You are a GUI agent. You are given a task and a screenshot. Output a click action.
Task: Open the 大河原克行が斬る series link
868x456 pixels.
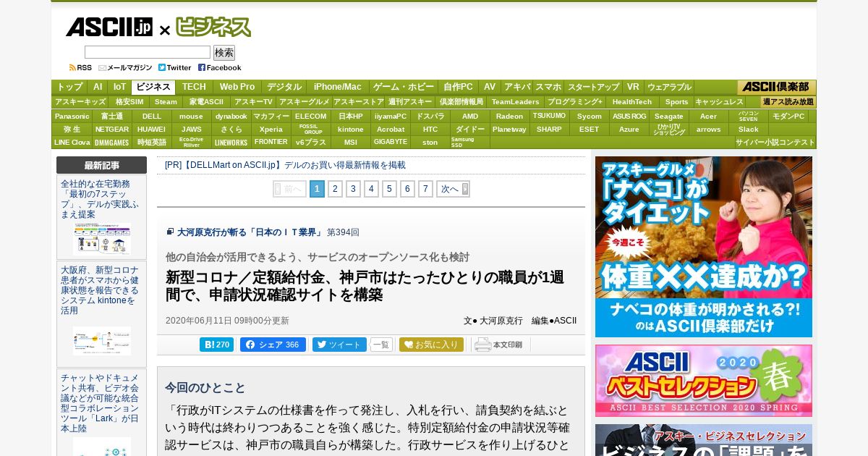(250, 232)
